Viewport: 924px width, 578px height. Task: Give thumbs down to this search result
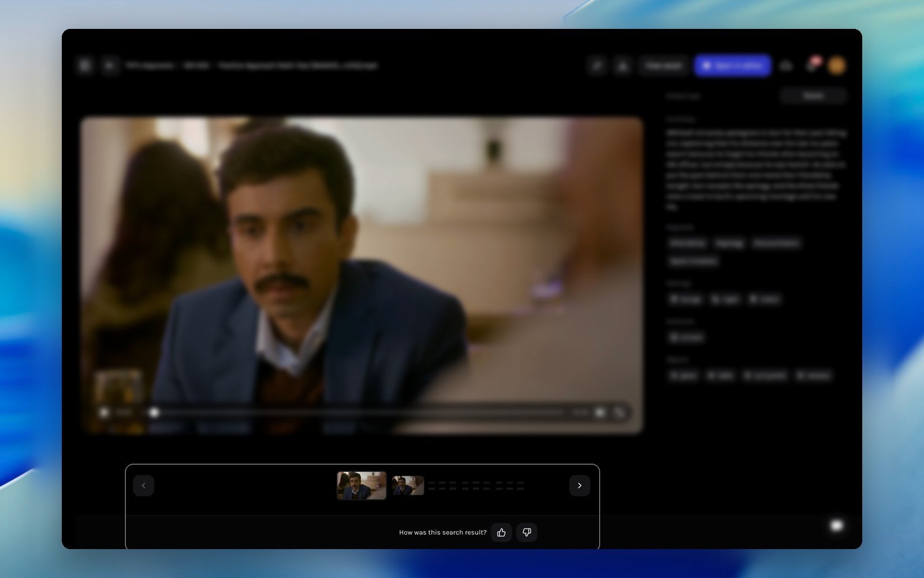pyautogui.click(x=527, y=532)
